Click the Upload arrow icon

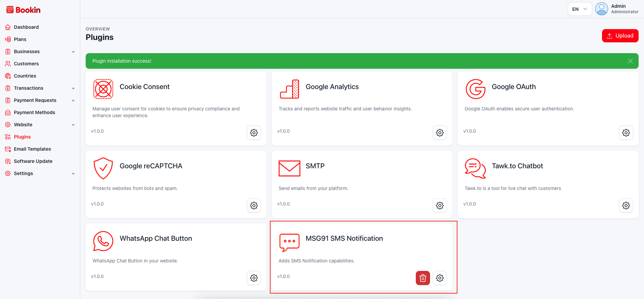609,36
